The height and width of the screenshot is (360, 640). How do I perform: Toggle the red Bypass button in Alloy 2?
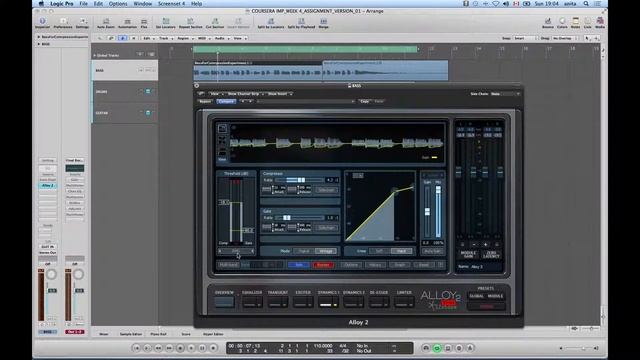(323, 265)
